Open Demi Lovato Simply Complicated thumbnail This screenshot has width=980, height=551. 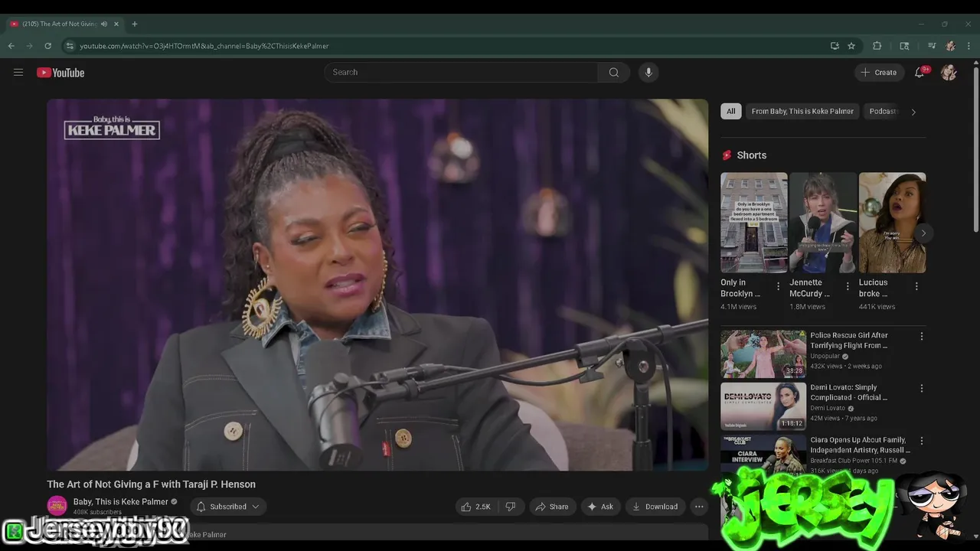click(763, 406)
